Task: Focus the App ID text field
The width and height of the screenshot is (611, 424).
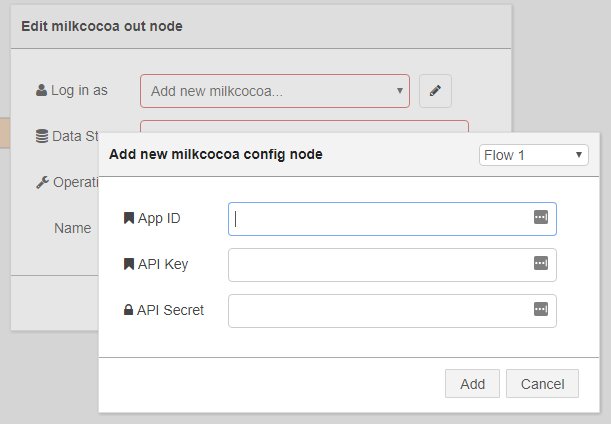Action: click(x=380, y=218)
